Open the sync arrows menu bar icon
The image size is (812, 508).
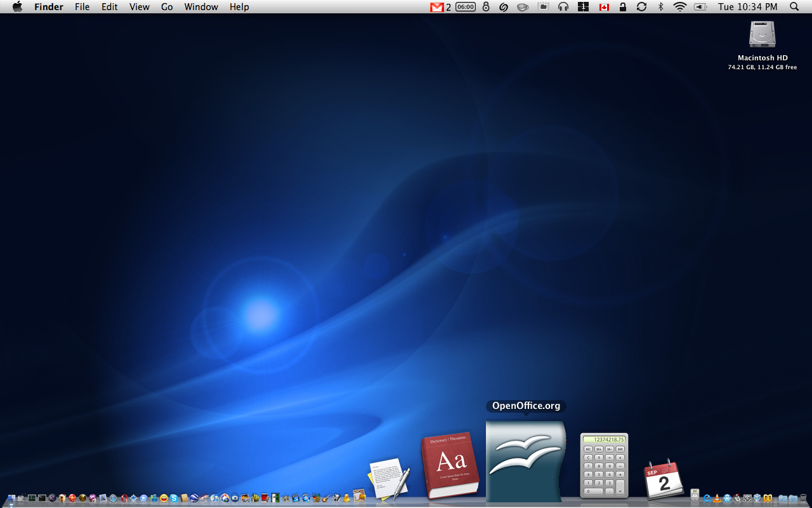coord(641,7)
